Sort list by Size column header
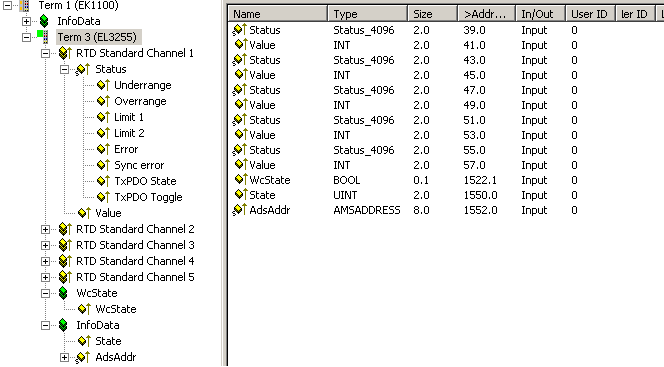 432,14
